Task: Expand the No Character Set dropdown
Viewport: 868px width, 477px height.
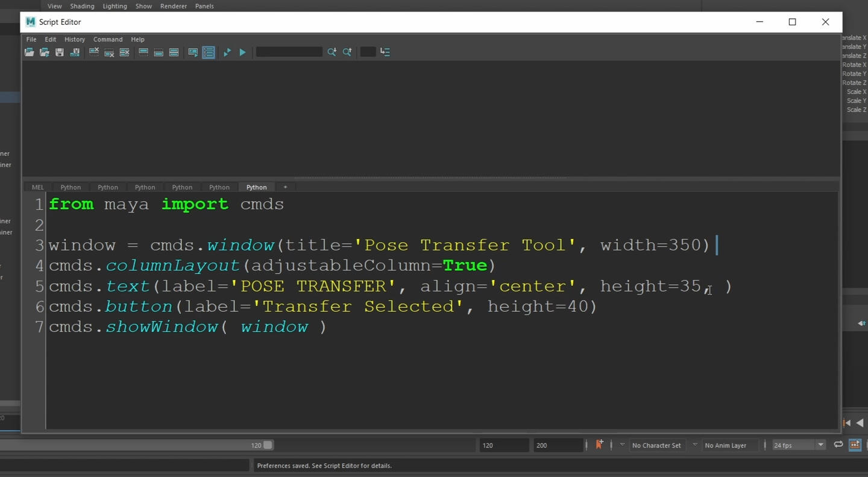Action: (x=622, y=445)
